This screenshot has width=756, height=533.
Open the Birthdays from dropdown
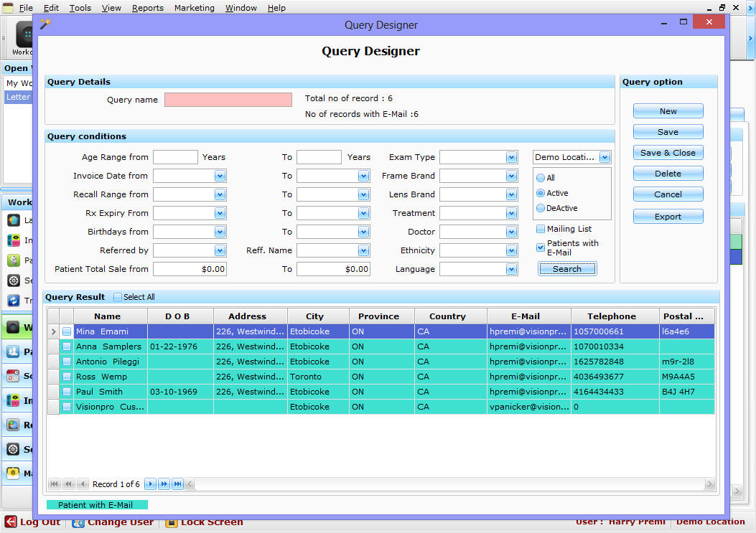[x=220, y=232]
